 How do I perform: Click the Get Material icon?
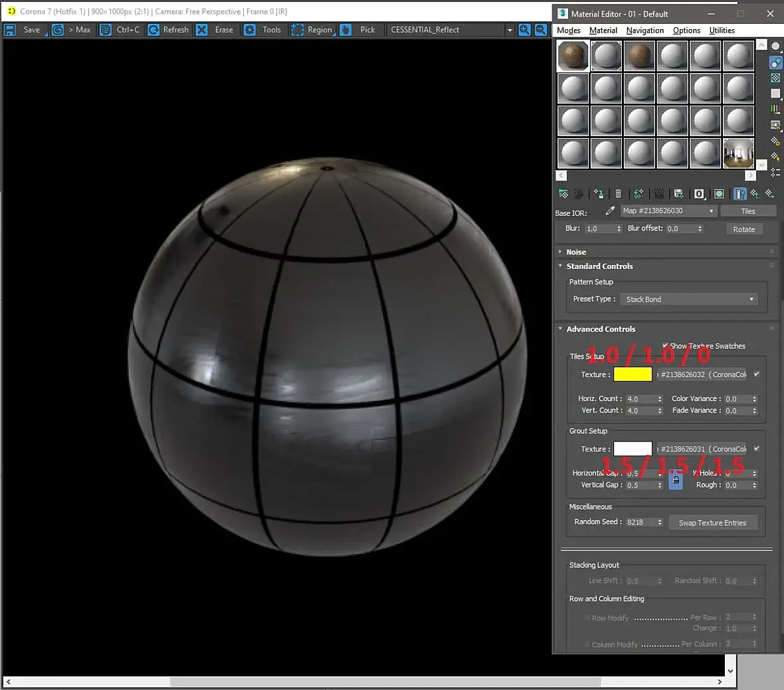tap(563, 194)
